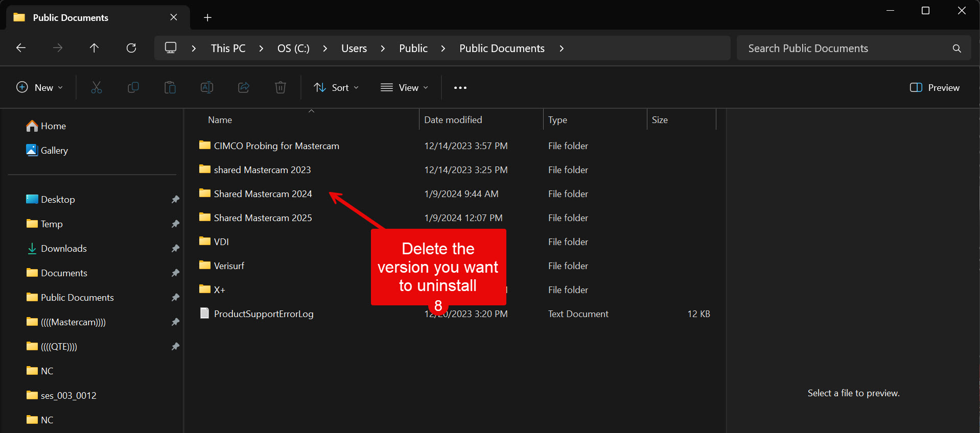Viewport: 980px width, 433px height.
Task: Sort by Type column header
Action: coord(557,120)
